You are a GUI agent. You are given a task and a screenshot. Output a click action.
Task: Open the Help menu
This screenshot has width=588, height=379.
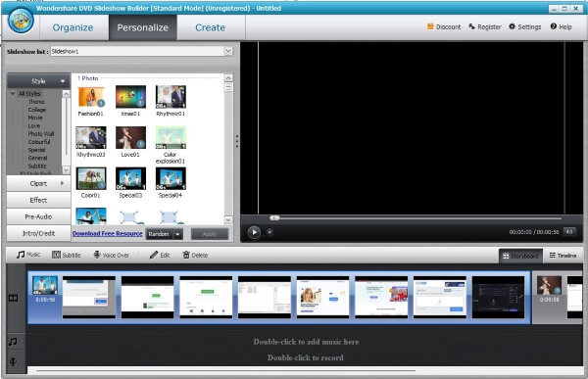(561, 26)
